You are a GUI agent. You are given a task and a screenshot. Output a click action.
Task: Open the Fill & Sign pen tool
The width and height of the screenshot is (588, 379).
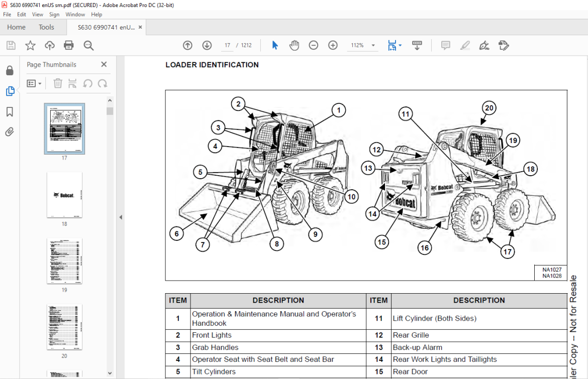484,45
